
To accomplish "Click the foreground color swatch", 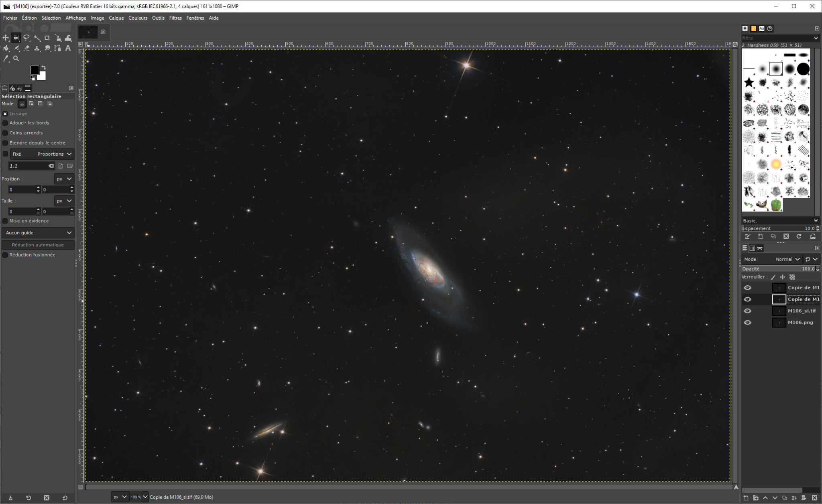I will coord(35,70).
